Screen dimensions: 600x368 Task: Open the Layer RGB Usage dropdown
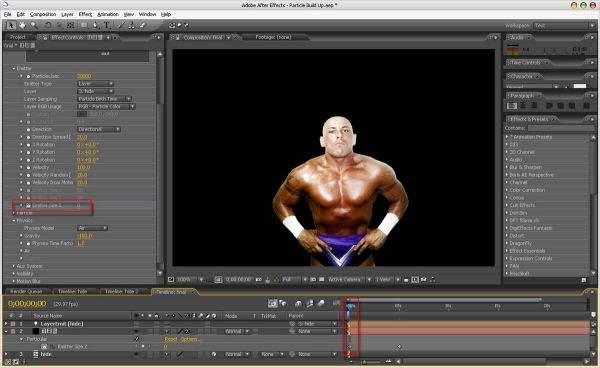pyautogui.click(x=106, y=106)
